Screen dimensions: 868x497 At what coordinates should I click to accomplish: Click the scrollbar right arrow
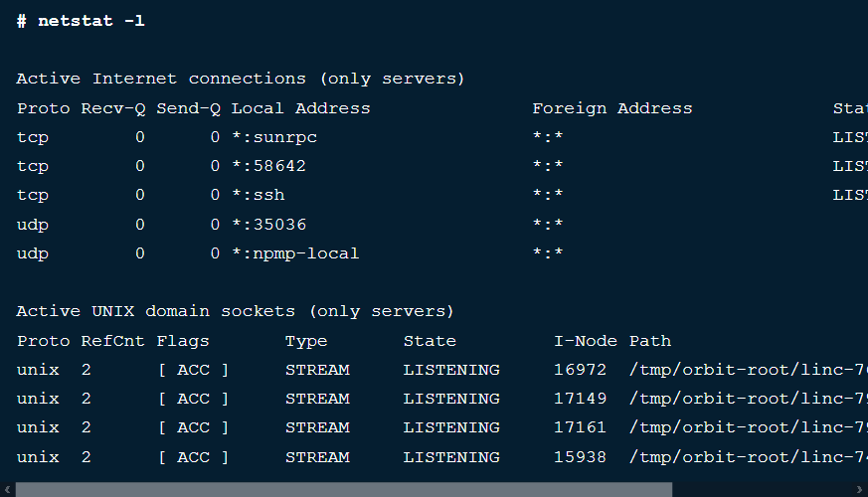[859, 490]
